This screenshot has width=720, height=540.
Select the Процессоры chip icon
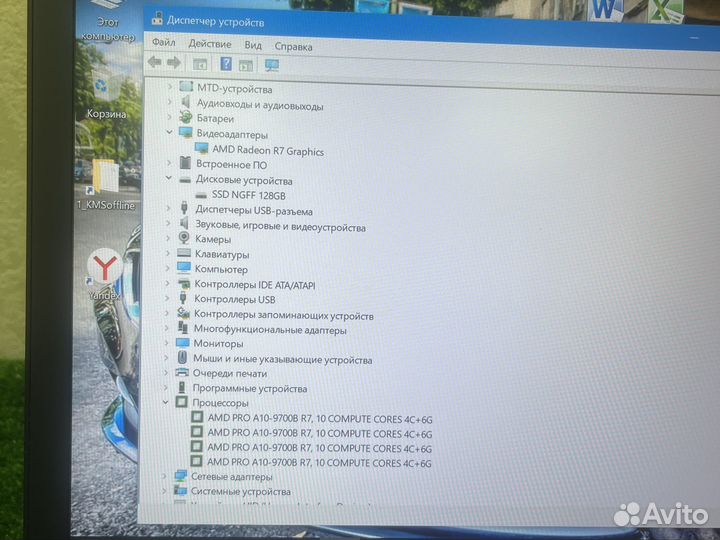tap(181, 402)
